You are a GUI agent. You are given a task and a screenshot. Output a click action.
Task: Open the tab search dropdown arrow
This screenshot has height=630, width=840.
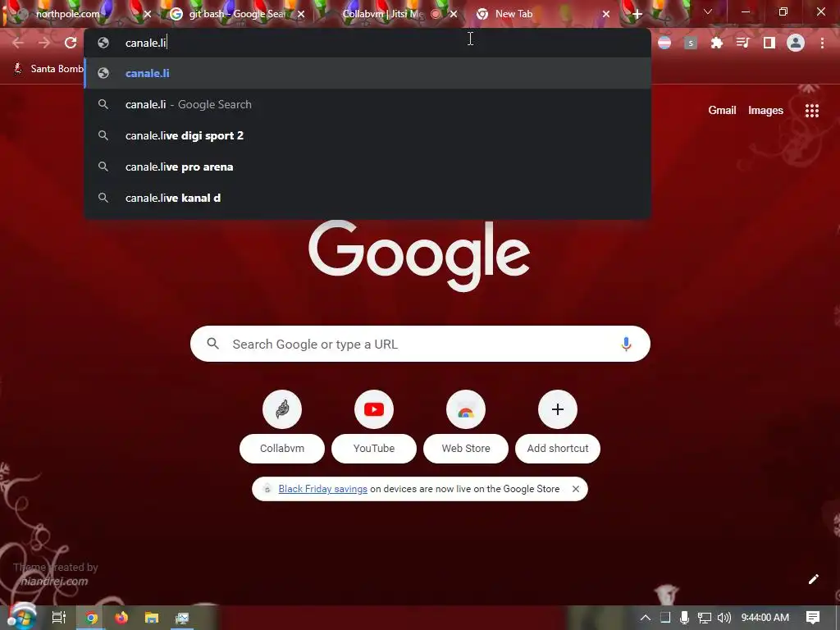pyautogui.click(x=708, y=11)
